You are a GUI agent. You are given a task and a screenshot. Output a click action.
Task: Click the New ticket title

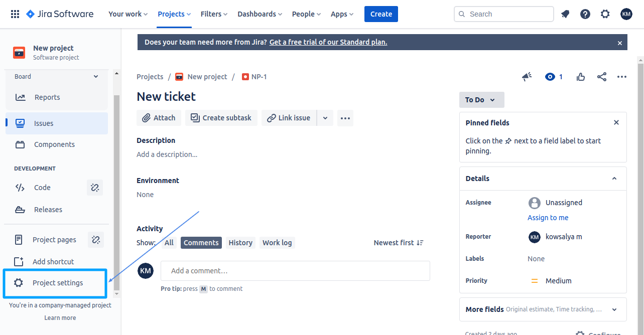point(166,96)
